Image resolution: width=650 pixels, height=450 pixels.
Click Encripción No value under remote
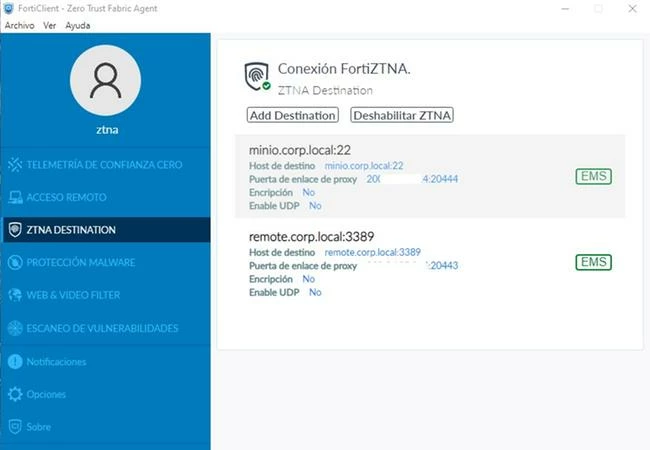pyautogui.click(x=308, y=279)
